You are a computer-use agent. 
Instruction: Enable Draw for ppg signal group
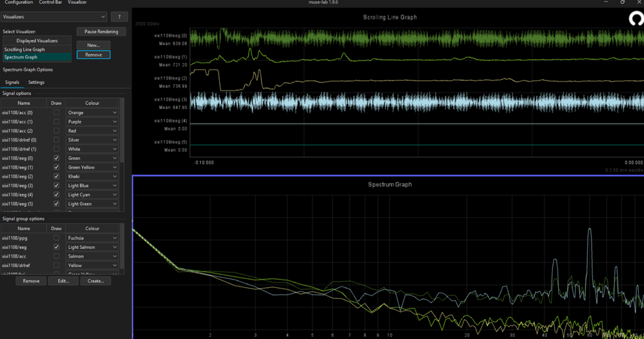click(56, 238)
